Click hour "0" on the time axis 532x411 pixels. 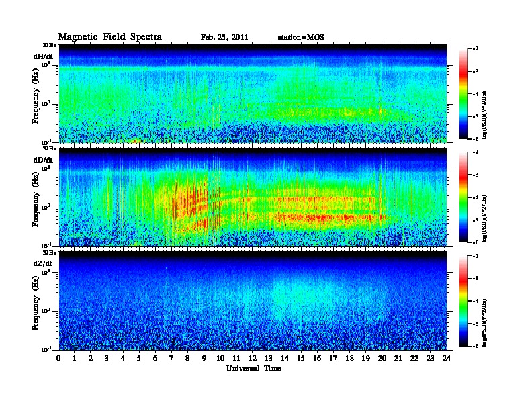tap(58, 358)
